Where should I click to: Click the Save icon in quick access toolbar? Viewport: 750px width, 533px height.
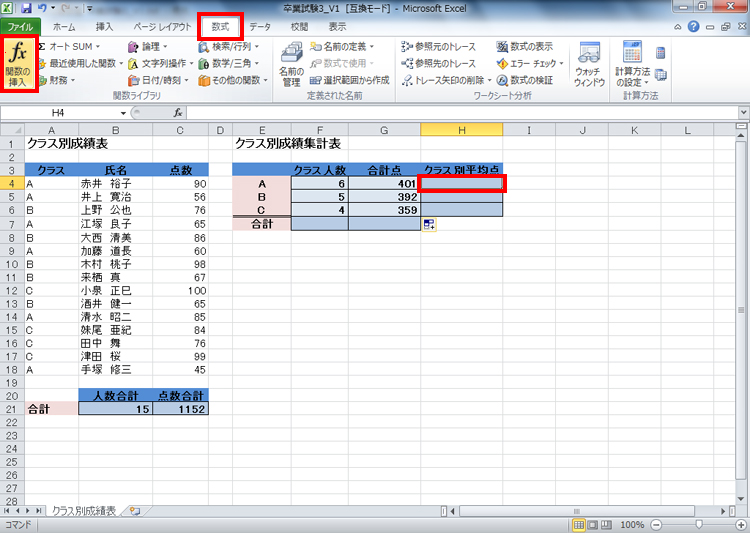pyautogui.click(x=26, y=8)
